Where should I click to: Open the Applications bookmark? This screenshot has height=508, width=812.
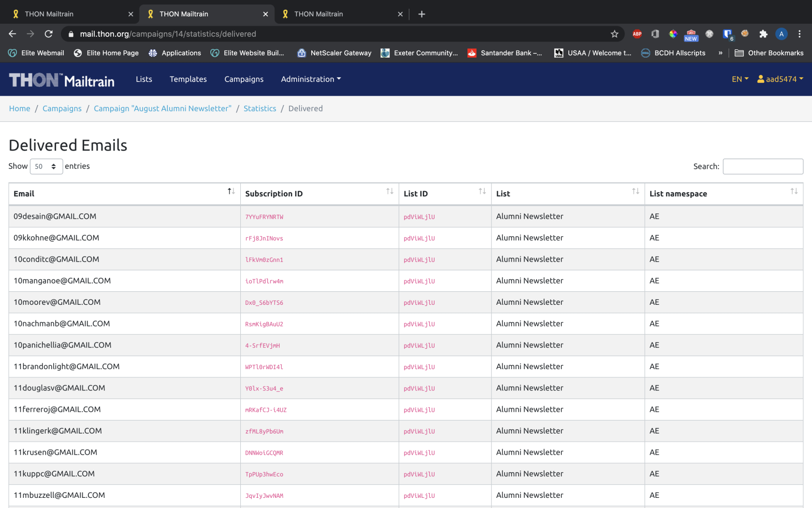click(175, 53)
